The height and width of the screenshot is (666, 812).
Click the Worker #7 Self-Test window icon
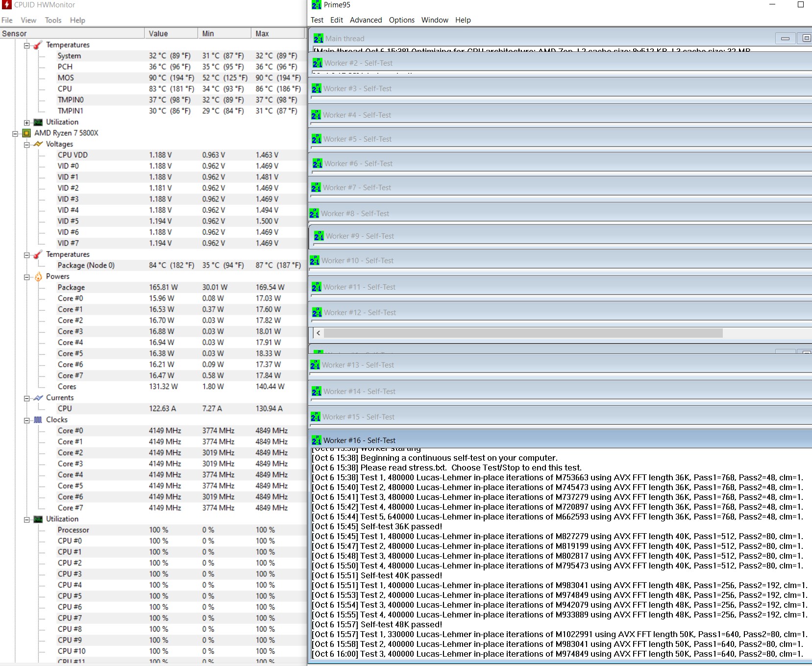coord(316,188)
